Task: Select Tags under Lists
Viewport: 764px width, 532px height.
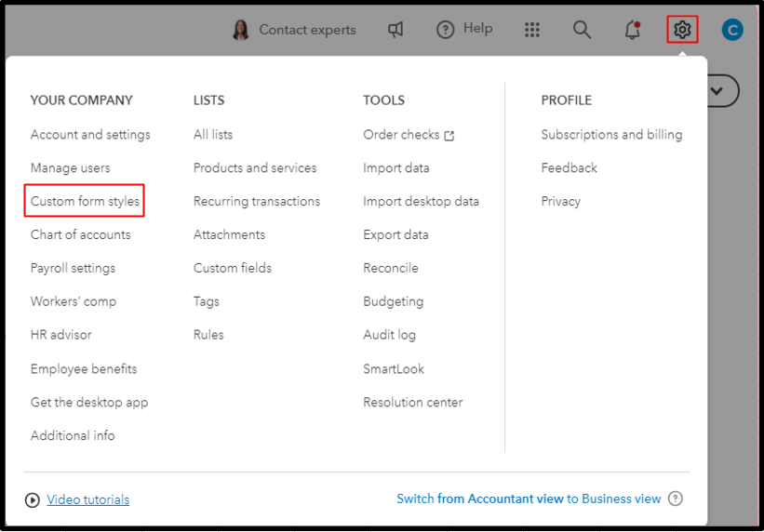Action: pos(206,301)
